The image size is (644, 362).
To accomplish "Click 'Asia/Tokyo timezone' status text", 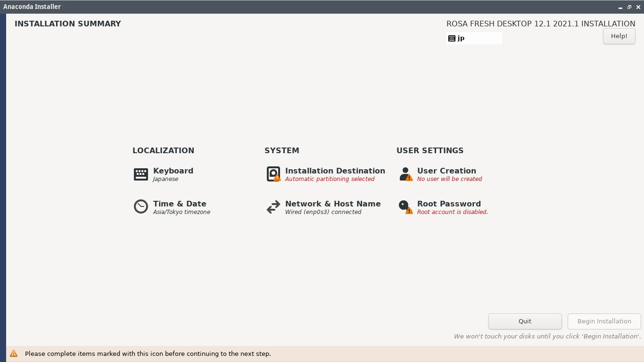I will pos(182,212).
